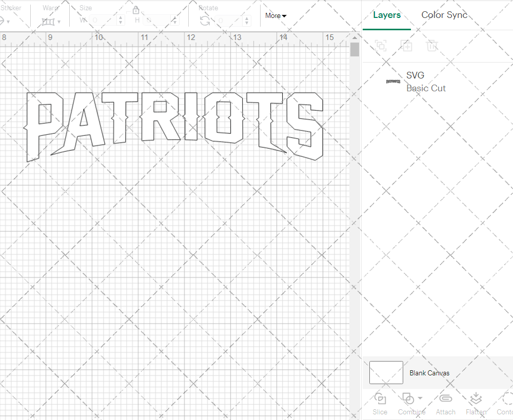Viewport: 513px width, 420px height.
Task: Click the Combine tool icon
Action: point(408,399)
